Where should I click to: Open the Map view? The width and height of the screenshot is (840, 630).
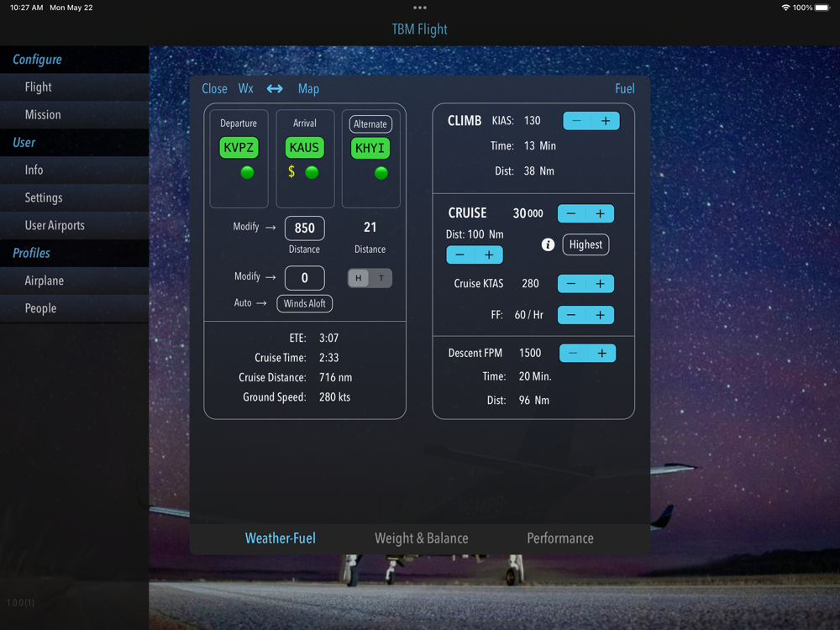[308, 88]
